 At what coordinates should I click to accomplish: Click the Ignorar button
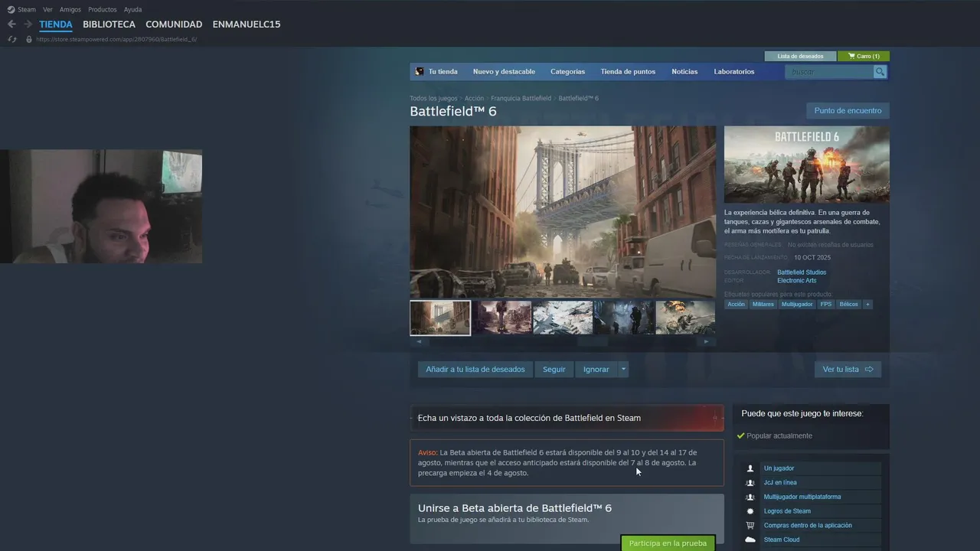(596, 369)
